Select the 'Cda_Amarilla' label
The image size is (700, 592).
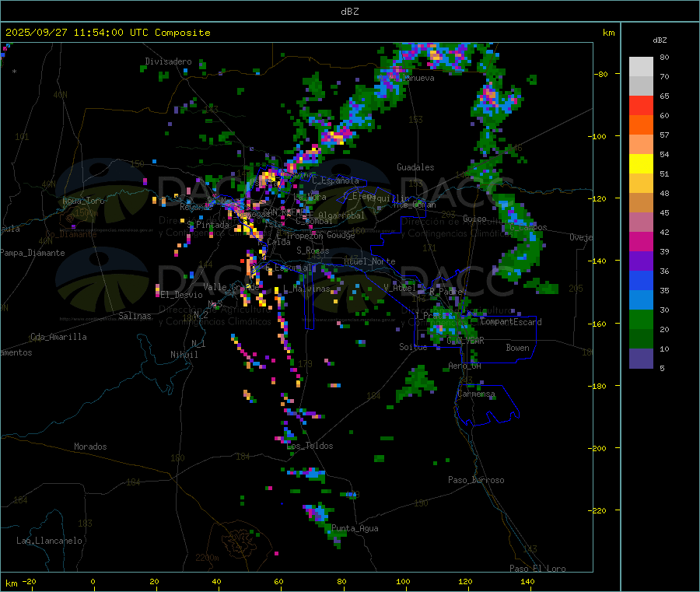click(x=58, y=337)
